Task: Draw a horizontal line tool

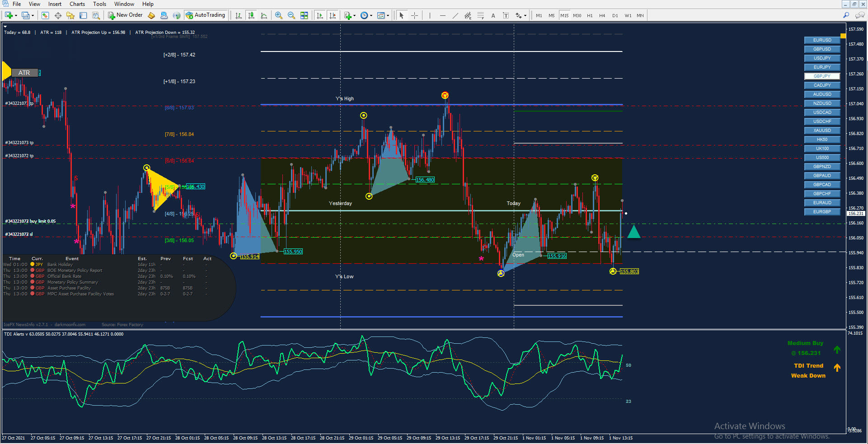Action: coord(442,15)
